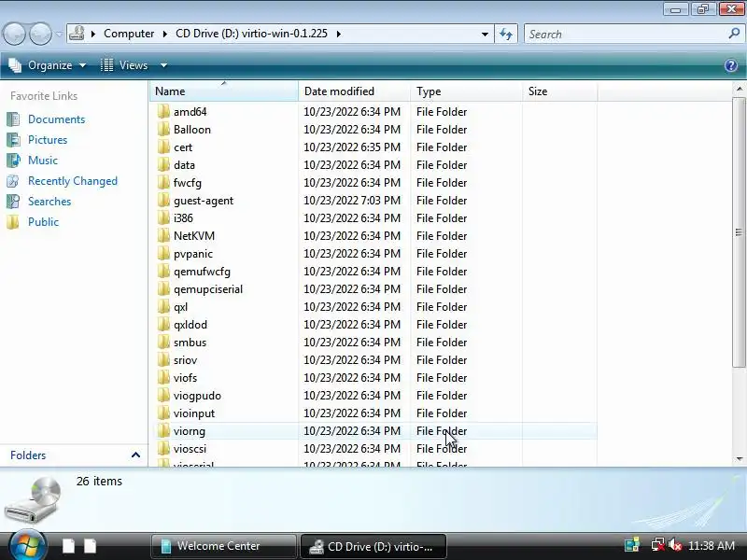Open Recently Changed favorite link
Viewport: 747px width, 560px height.
tap(73, 181)
